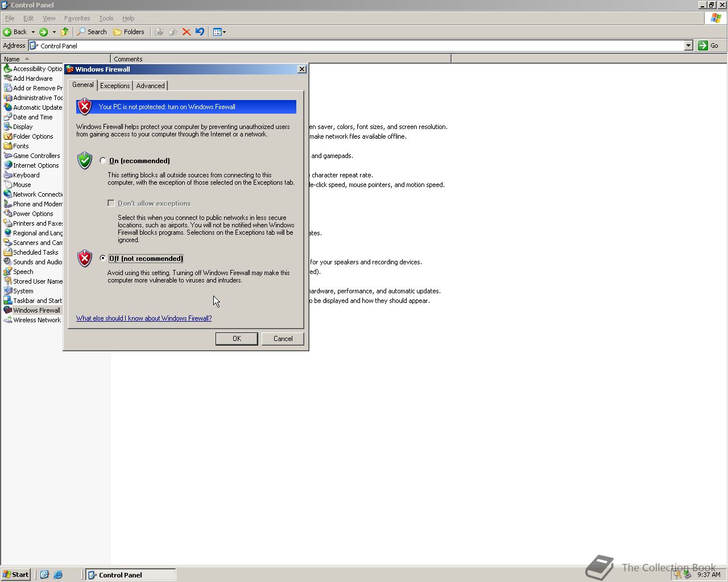Select the Add or Remove Programs icon
This screenshot has height=582, width=728.
8,88
